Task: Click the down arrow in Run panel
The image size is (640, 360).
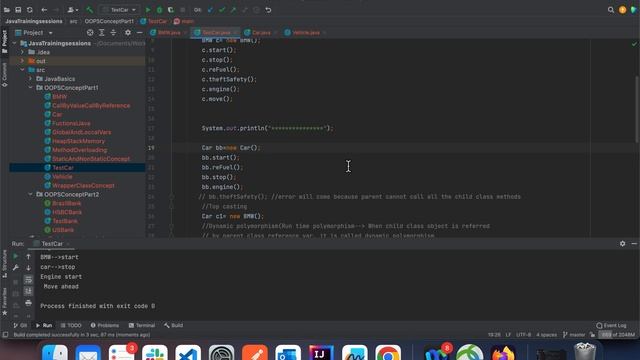Action: click(28, 268)
